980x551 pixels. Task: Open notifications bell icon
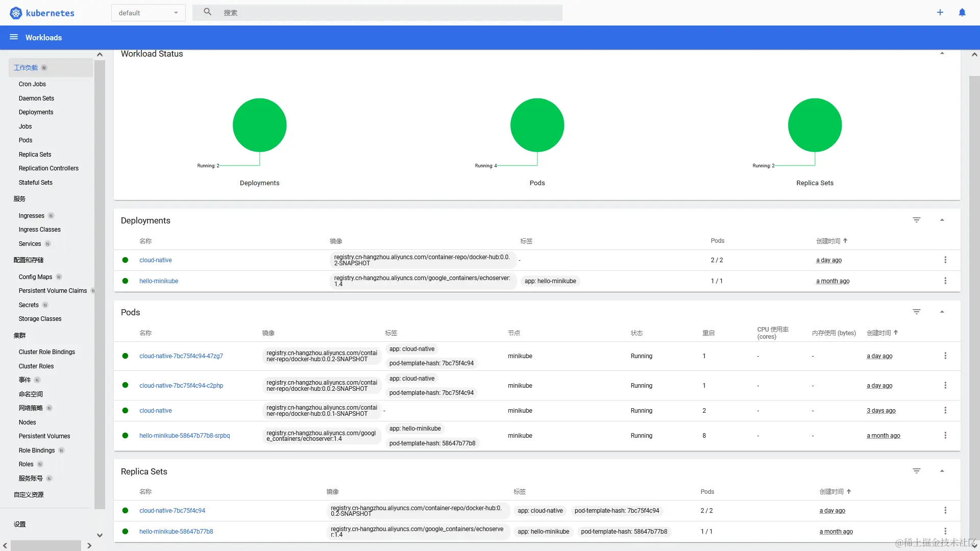[962, 12]
